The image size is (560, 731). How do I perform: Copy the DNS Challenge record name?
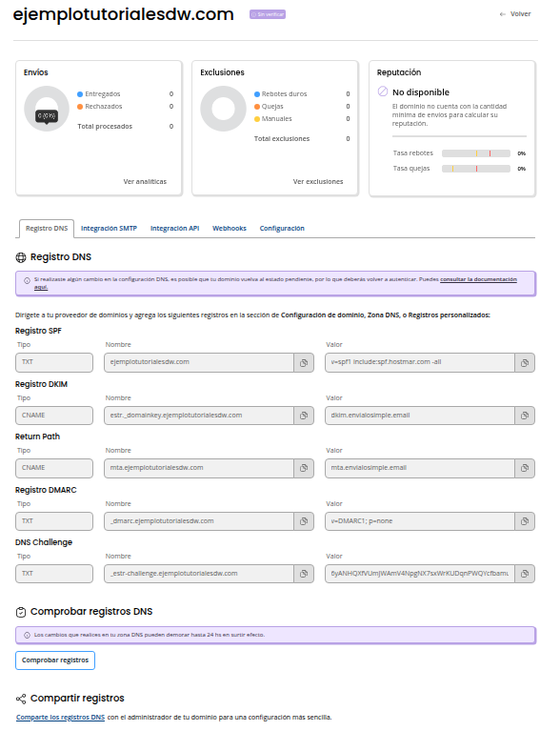[x=304, y=574]
